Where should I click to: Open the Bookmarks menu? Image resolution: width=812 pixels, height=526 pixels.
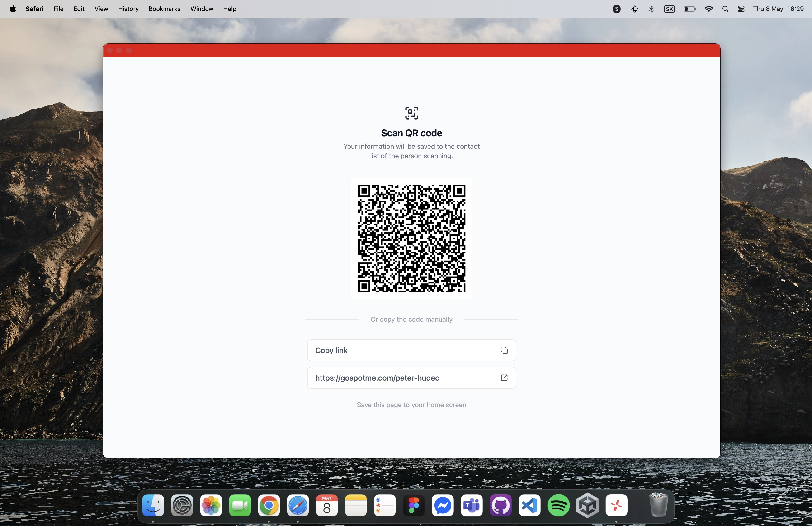(165, 9)
